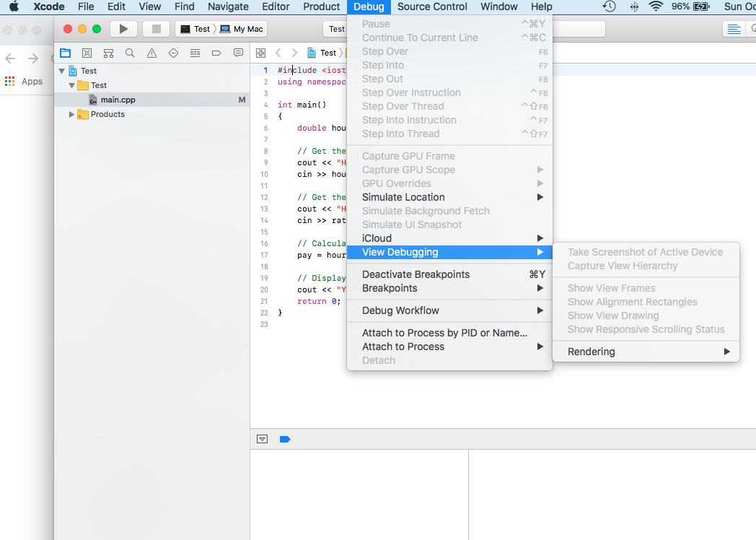Open the Help menu

pyautogui.click(x=542, y=6)
